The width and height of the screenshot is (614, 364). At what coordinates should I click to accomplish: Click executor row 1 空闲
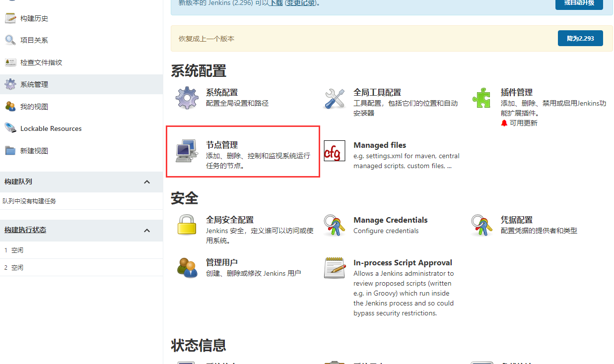(x=81, y=250)
